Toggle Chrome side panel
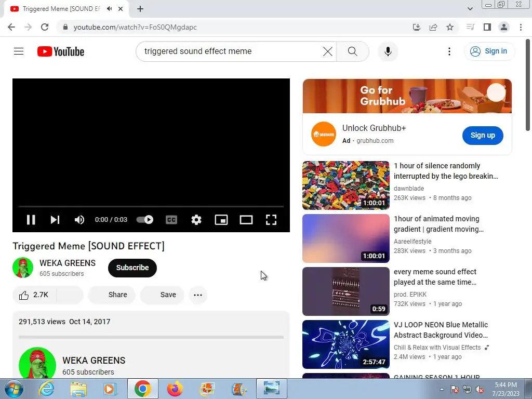This screenshot has width=532, height=399. pyautogui.click(x=487, y=27)
